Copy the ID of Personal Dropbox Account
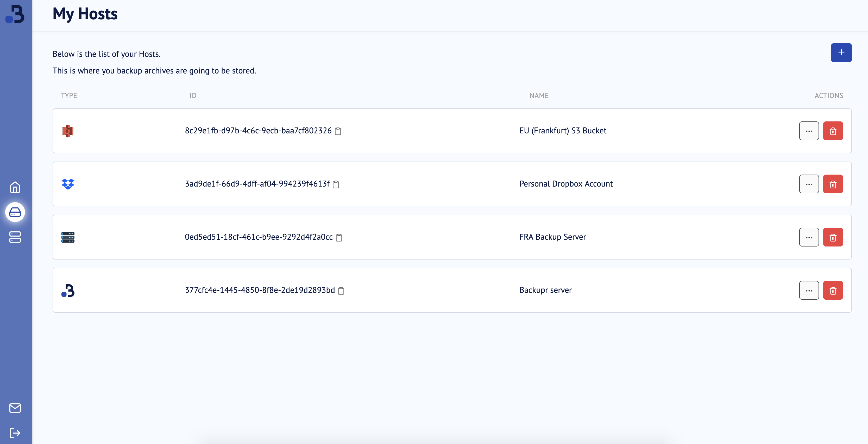868x444 pixels. tap(336, 184)
